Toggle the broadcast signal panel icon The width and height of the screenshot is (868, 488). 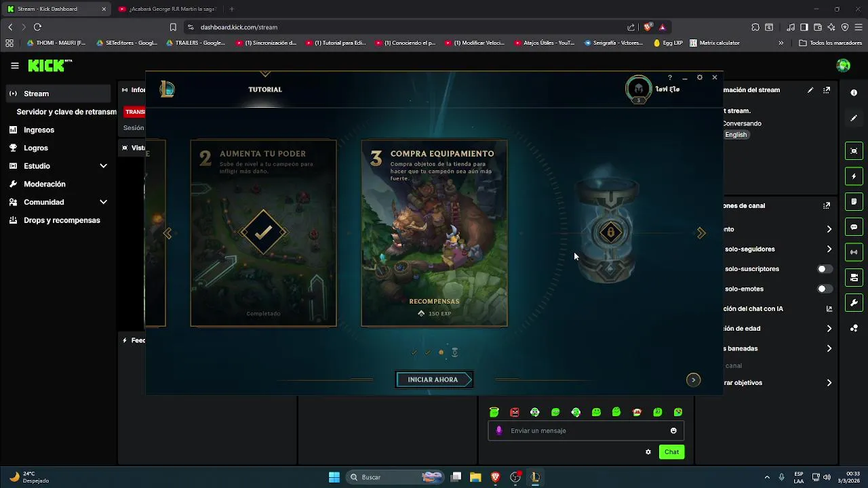click(x=854, y=252)
